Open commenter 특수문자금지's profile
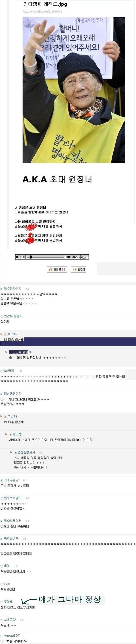 12,288
